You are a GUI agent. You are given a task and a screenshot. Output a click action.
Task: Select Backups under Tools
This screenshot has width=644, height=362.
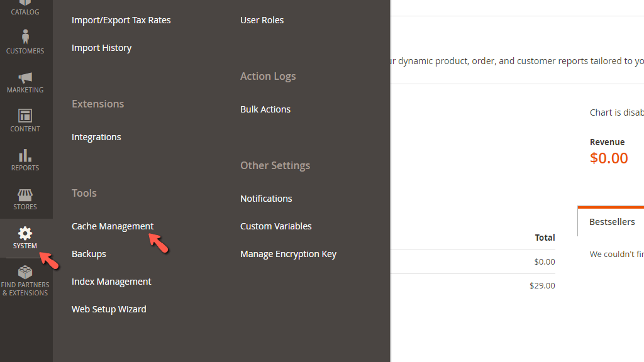89,253
